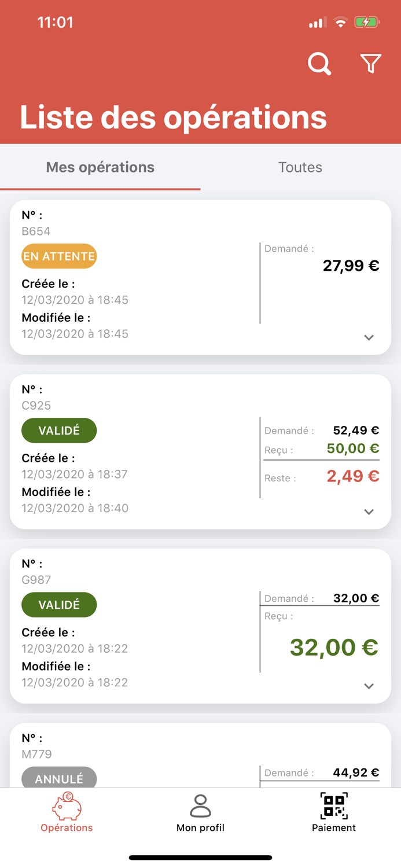Tap the large green 32,00 € received amount

tap(334, 647)
